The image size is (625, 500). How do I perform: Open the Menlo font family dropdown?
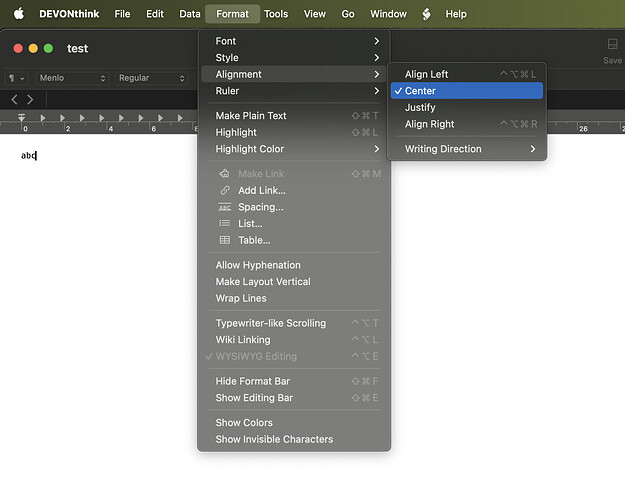pos(72,78)
